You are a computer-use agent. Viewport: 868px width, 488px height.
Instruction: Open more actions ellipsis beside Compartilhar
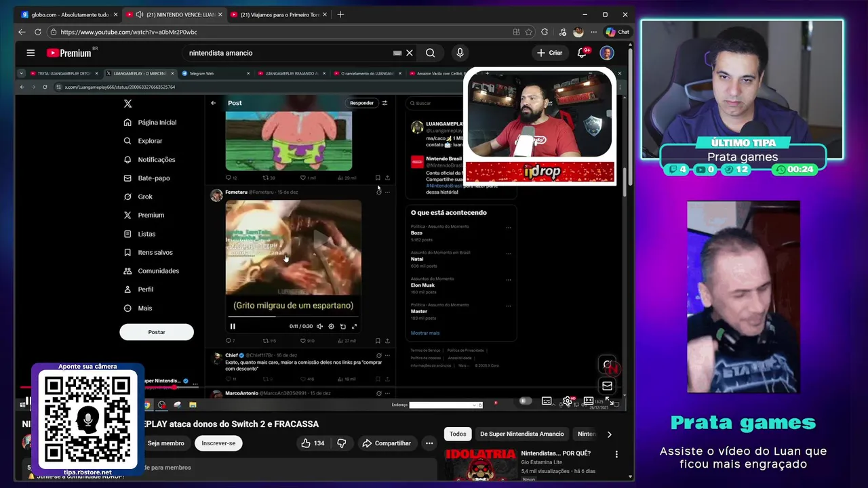(429, 443)
